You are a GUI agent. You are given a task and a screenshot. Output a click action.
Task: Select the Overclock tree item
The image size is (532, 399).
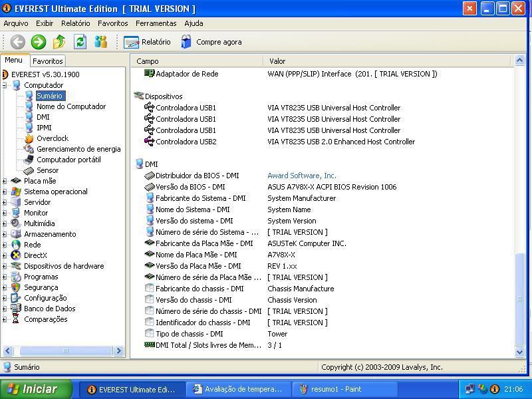coord(52,138)
